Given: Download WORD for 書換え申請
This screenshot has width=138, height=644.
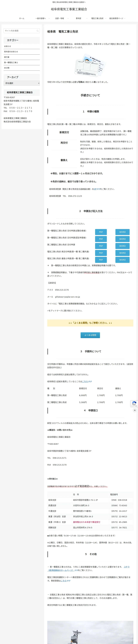Looking at the screenshot, I should 123,260.
